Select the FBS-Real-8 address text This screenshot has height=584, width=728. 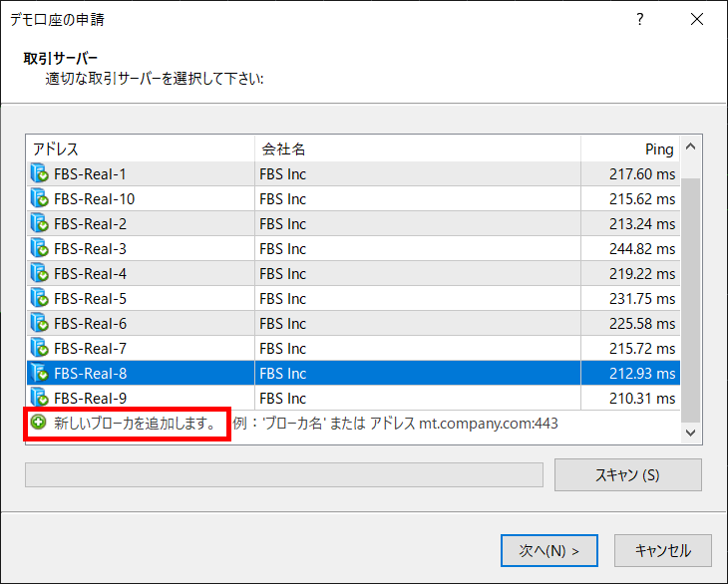[x=90, y=374]
